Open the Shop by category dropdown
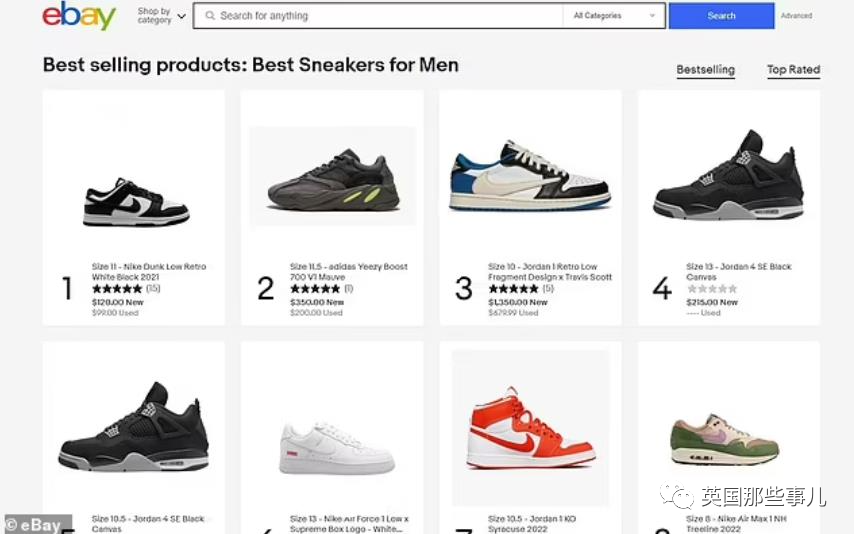The height and width of the screenshot is (534, 854). (x=161, y=16)
